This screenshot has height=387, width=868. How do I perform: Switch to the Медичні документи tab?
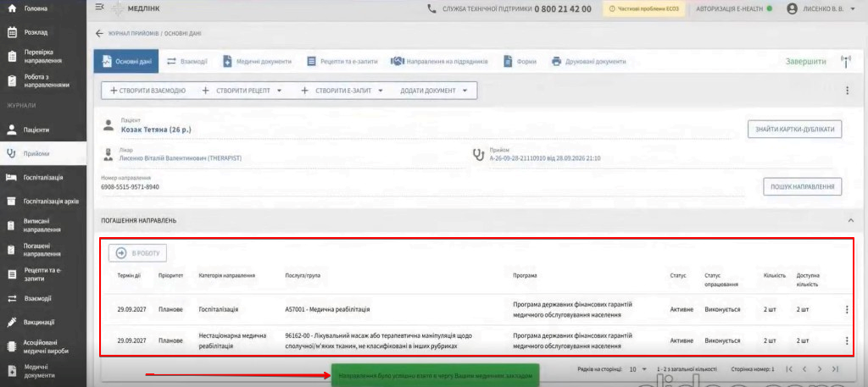pyautogui.click(x=257, y=61)
